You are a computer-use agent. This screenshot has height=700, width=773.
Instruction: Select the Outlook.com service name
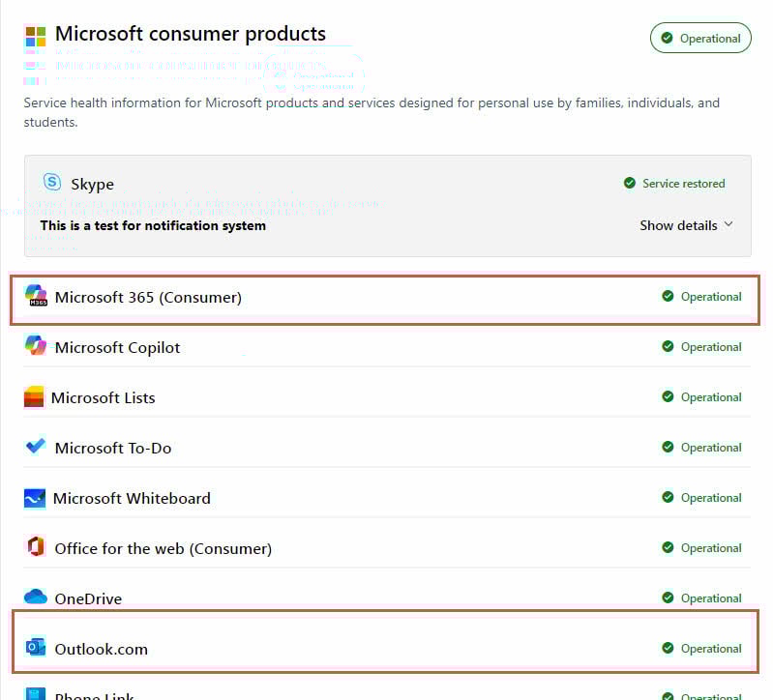pyautogui.click(x=101, y=650)
